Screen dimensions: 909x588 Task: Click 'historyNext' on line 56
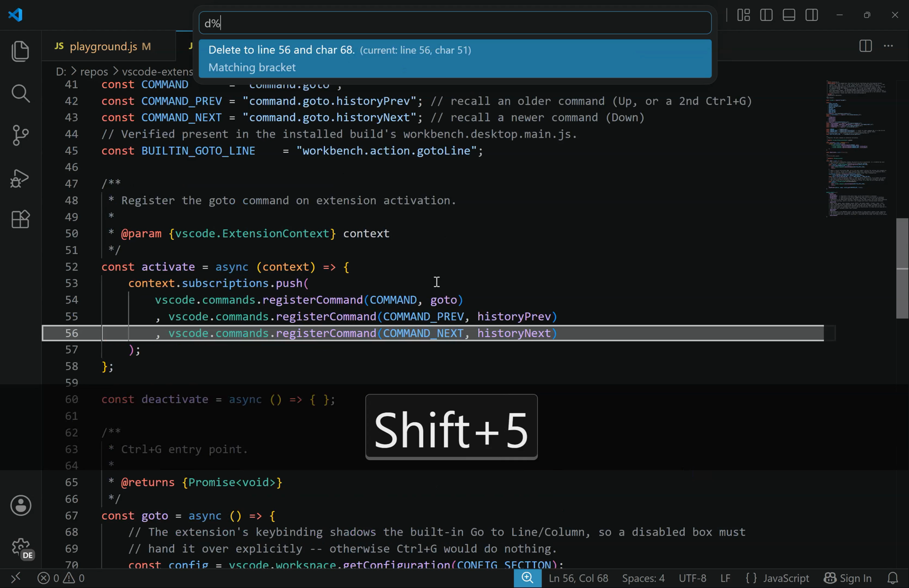tap(514, 333)
